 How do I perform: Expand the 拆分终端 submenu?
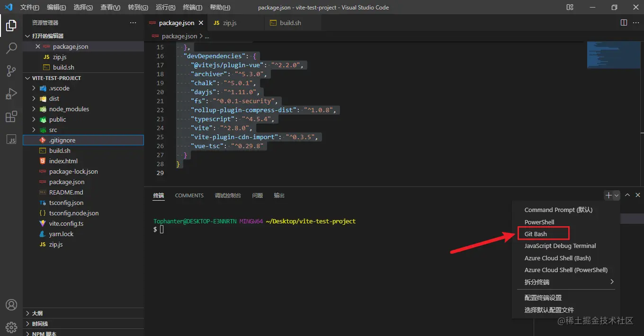pos(566,282)
